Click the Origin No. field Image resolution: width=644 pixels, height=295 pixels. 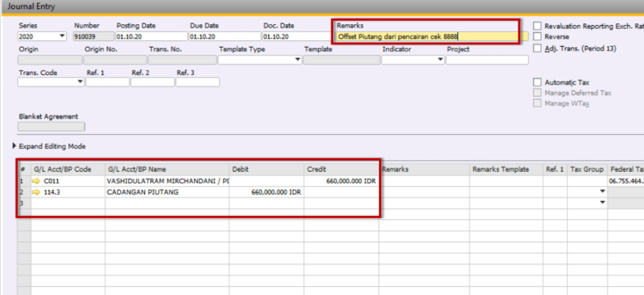coord(115,60)
